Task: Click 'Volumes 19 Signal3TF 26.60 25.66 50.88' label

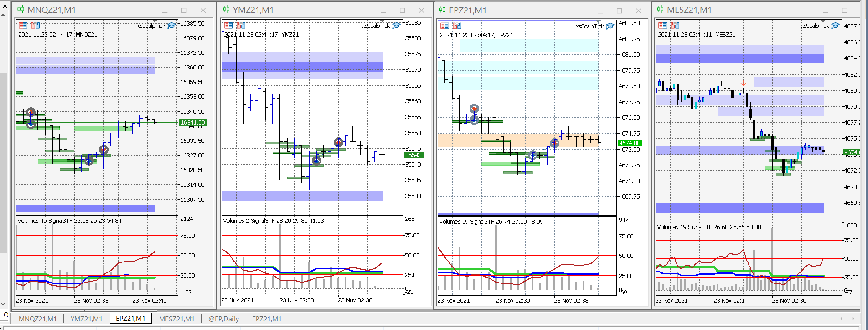Action: [709, 227]
